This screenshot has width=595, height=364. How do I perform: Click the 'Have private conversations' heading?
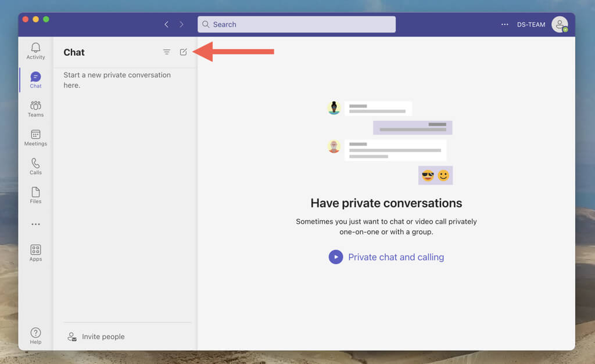[386, 203]
